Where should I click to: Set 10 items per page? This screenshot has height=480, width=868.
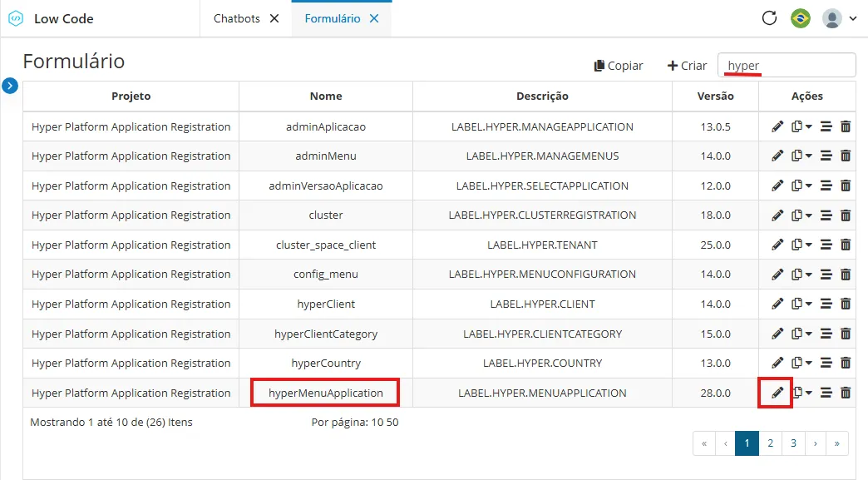pyautogui.click(x=377, y=423)
